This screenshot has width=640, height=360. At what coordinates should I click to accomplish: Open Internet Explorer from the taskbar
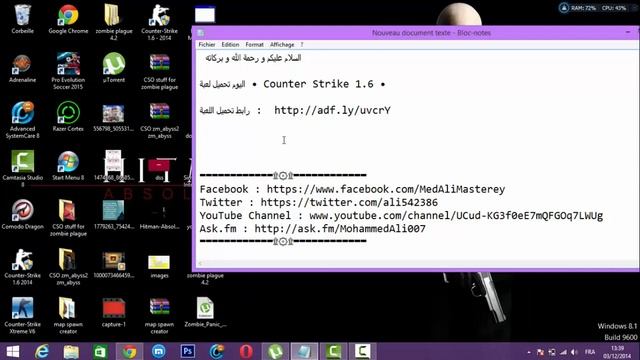[x=42, y=351]
